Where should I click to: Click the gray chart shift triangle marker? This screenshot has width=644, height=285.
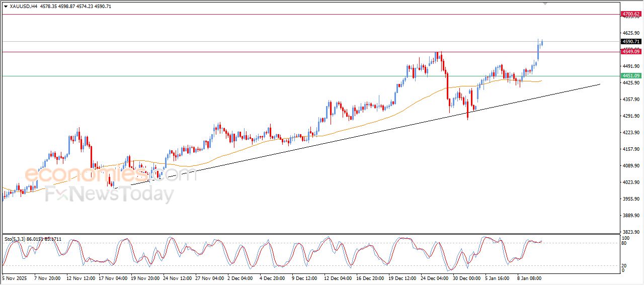[545, 4]
